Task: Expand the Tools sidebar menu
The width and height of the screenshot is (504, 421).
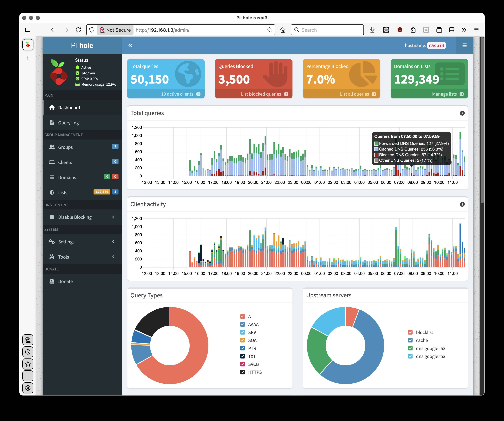Action: pyautogui.click(x=82, y=257)
